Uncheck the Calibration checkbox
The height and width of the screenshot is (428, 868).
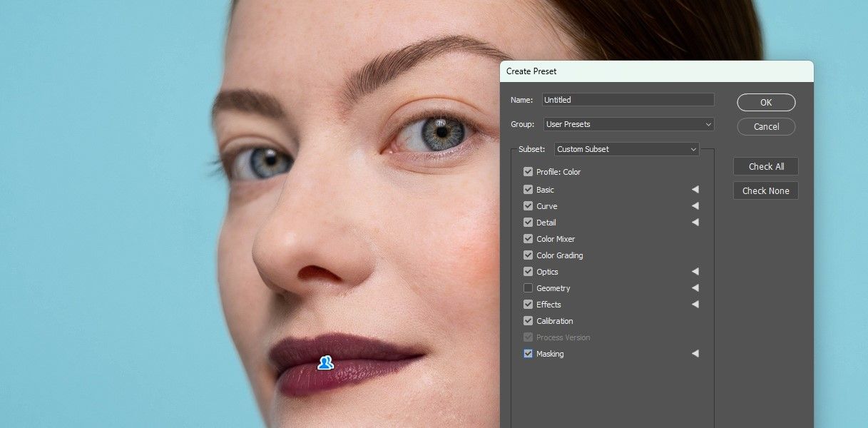[x=528, y=321]
